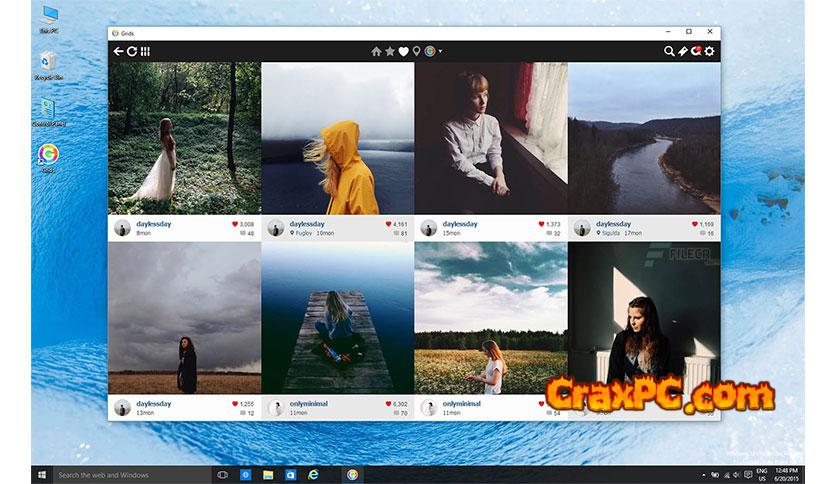Open the Grids settings gear
The width and height of the screenshot is (836, 484).
709,52
